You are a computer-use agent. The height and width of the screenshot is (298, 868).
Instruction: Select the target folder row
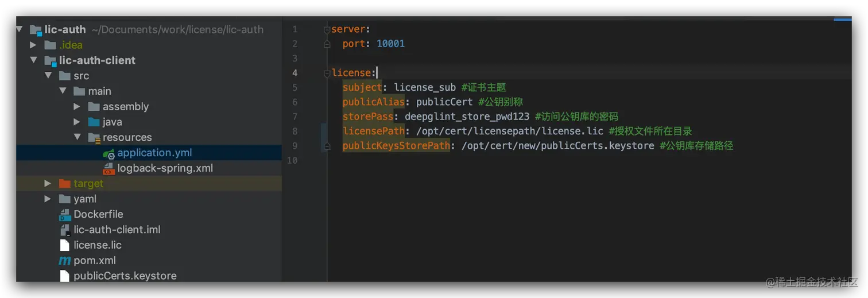[x=149, y=183]
